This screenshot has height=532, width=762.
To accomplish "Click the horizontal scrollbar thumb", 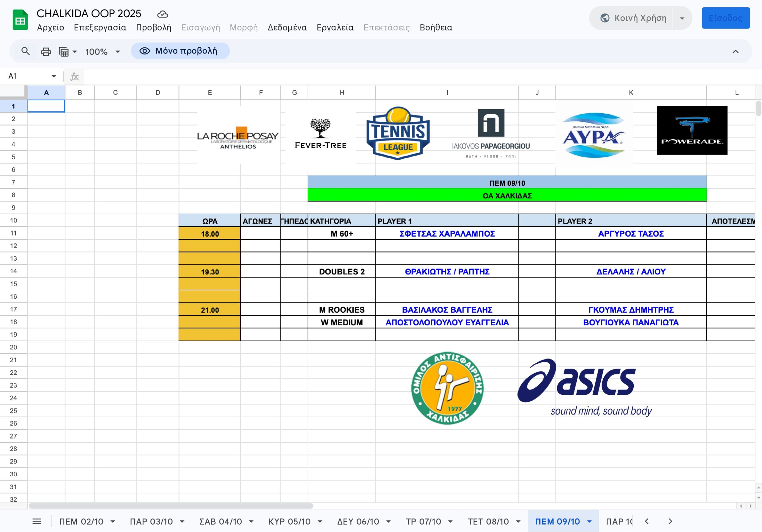I will click(171, 506).
